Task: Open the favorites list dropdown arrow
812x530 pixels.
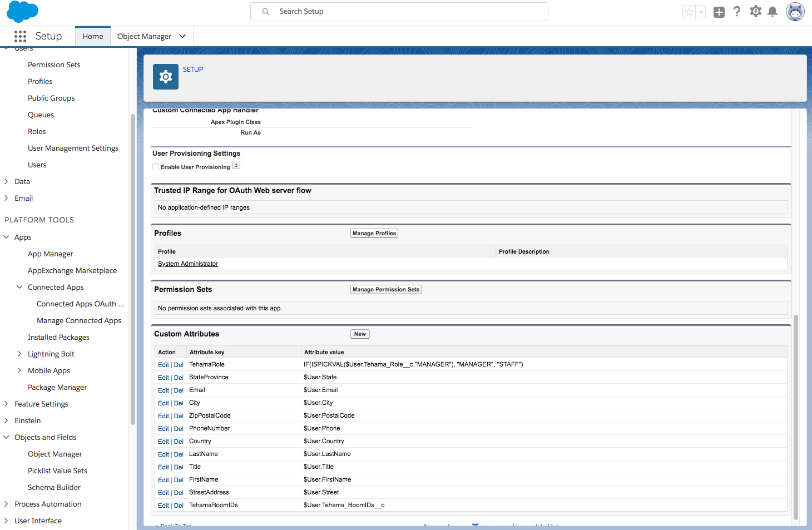Action: tap(701, 12)
